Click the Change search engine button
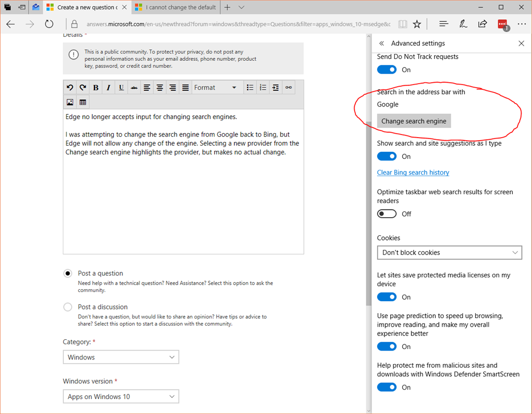Screen dimensions: 532x414 [414, 121]
